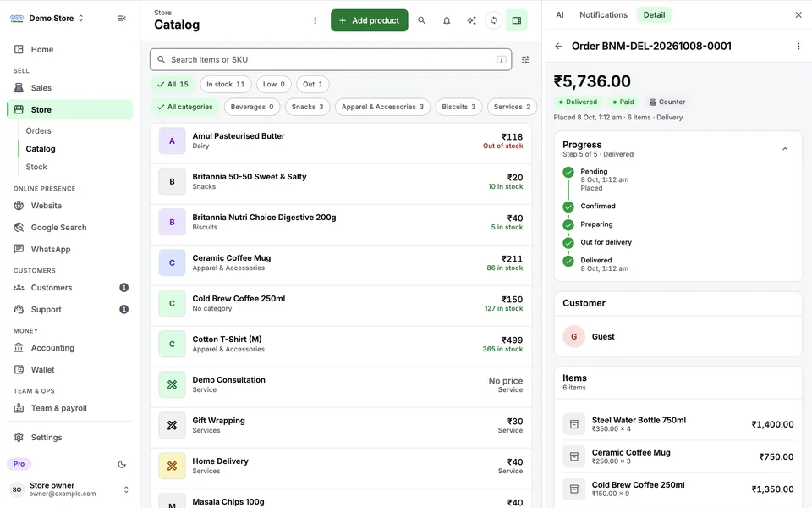Screen dimensions: 812x508
Task: Open the WhatsApp section
Action: 70,249
